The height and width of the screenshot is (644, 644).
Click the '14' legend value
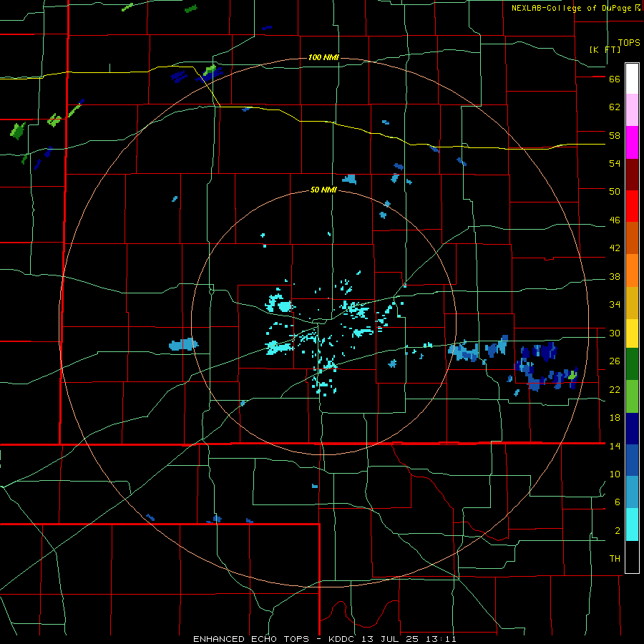615,446
